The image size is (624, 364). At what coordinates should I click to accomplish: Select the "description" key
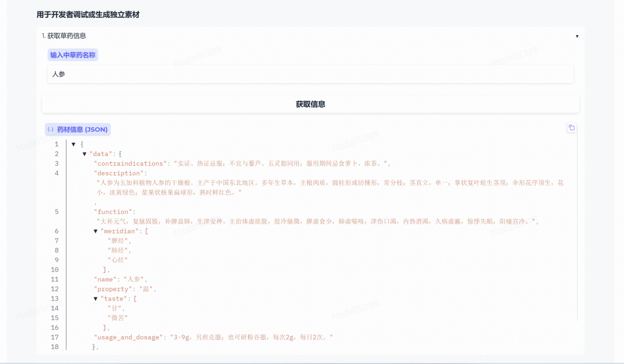click(118, 173)
